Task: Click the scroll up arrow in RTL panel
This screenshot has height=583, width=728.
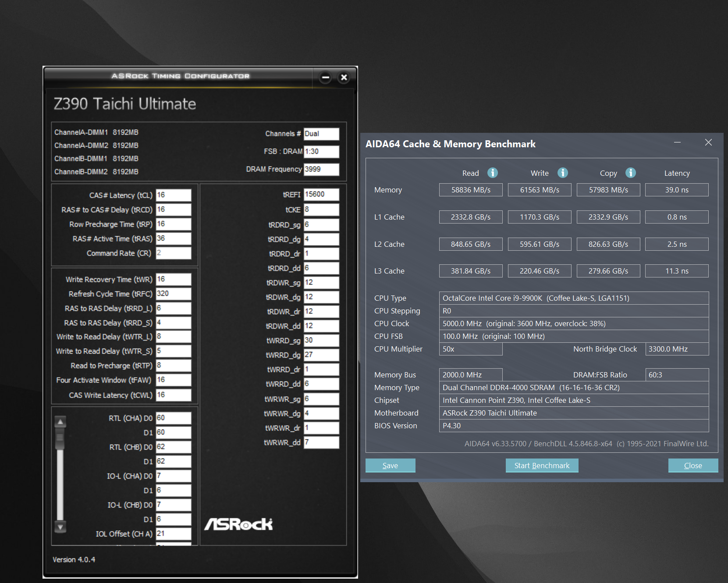Action: point(60,422)
